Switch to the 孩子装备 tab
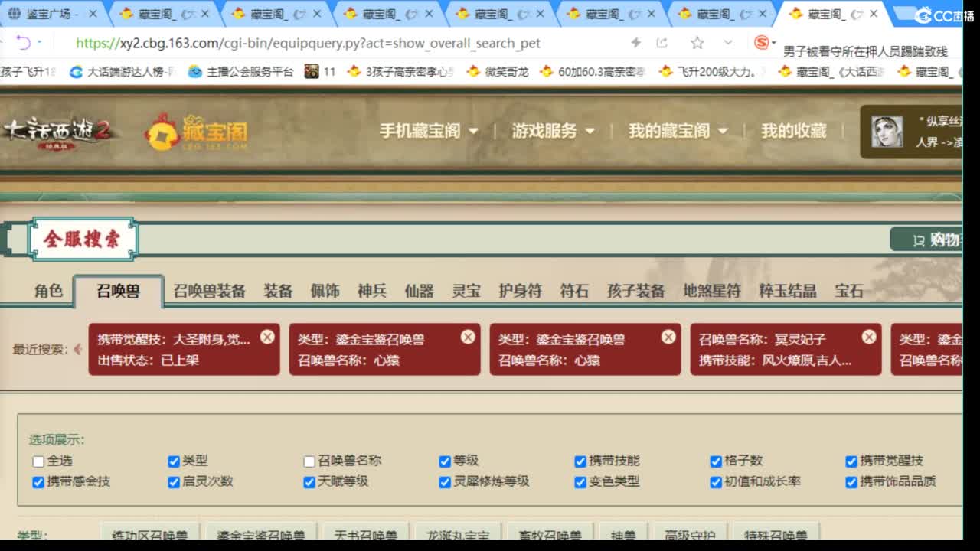Viewport: 980px width, 551px height. pyautogui.click(x=635, y=291)
